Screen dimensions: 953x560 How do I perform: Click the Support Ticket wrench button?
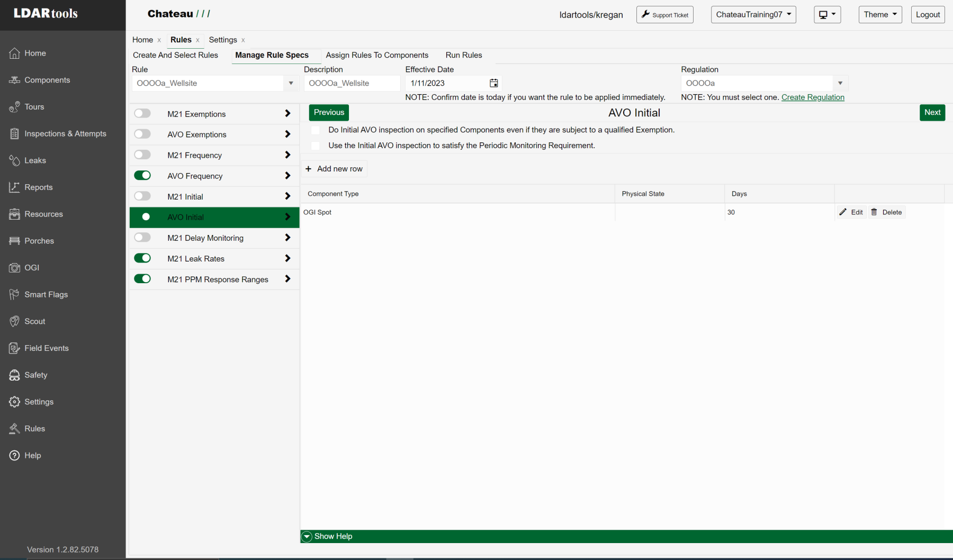[664, 15]
